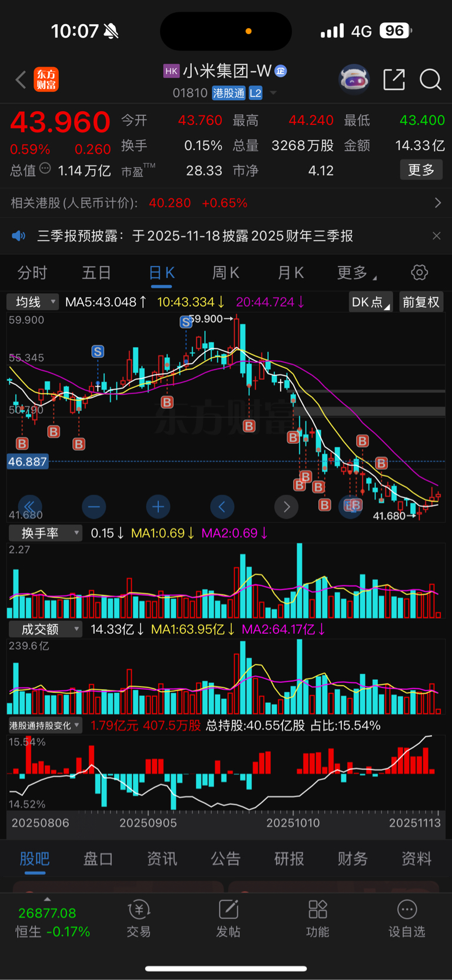Tap the S sell marker near 59.900

click(x=186, y=322)
